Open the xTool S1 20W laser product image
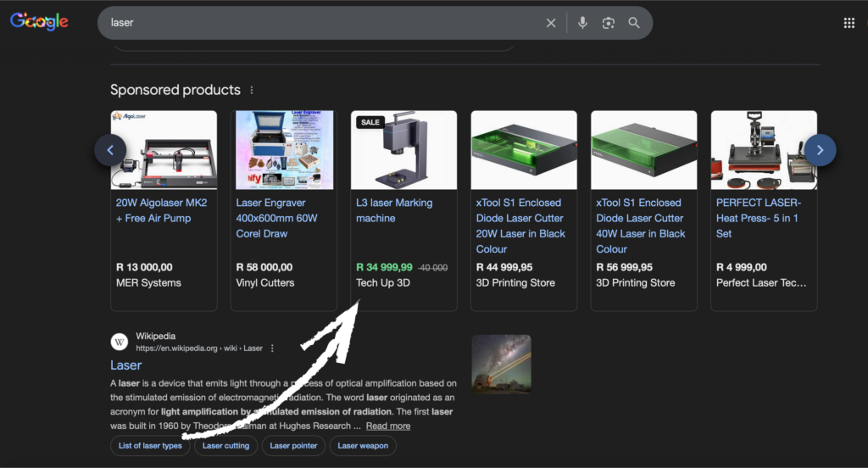The image size is (868, 468). click(524, 150)
